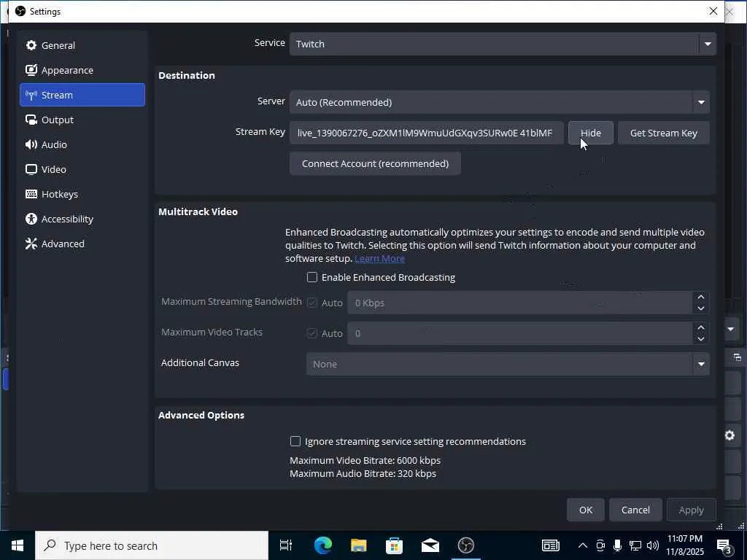The width and height of the screenshot is (747, 560).
Task: Click Connect Account (recommended) button
Action: (x=375, y=163)
